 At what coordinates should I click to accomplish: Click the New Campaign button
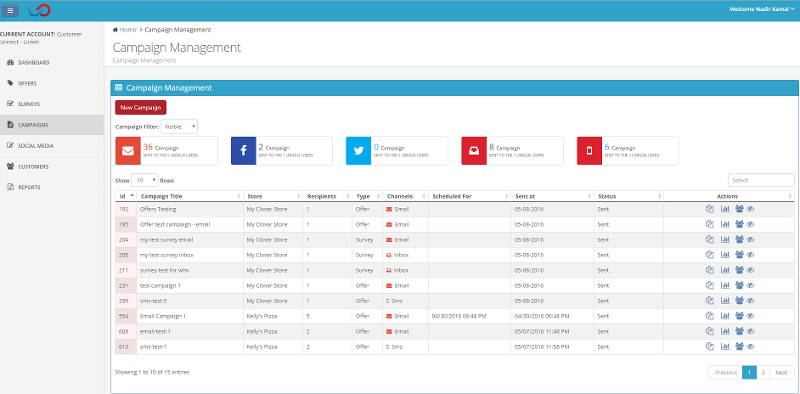(x=141, y=107)
